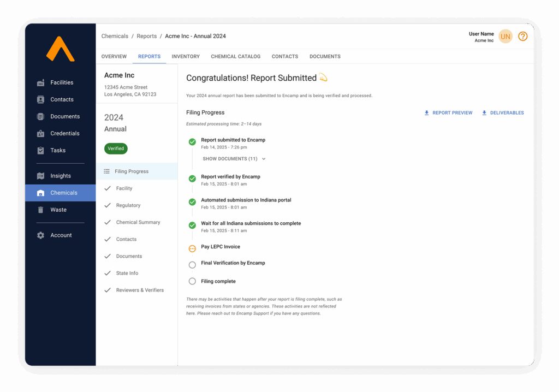Open the help question mark icon
Viewport: 559px width, 392px height.
522,37
